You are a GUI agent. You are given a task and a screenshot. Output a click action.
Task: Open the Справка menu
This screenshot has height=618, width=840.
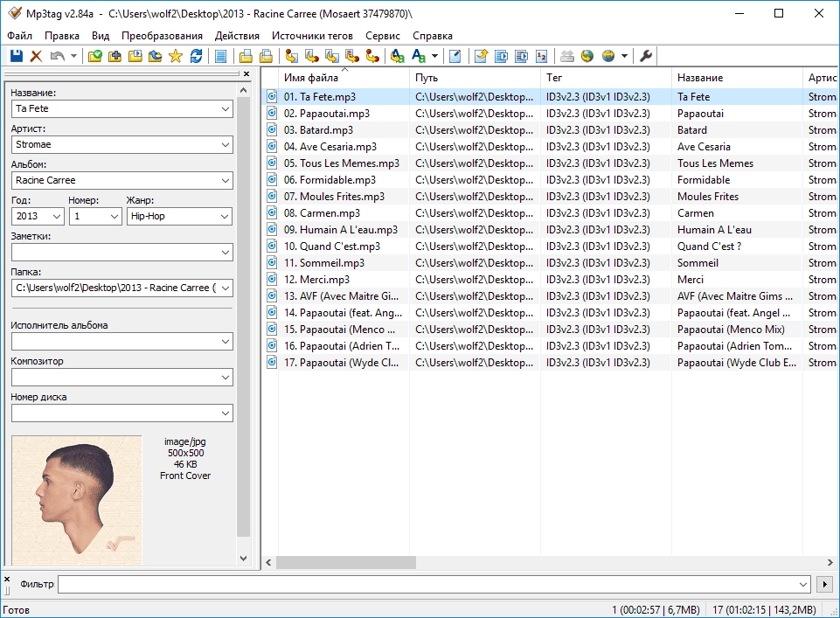(433, 35)
